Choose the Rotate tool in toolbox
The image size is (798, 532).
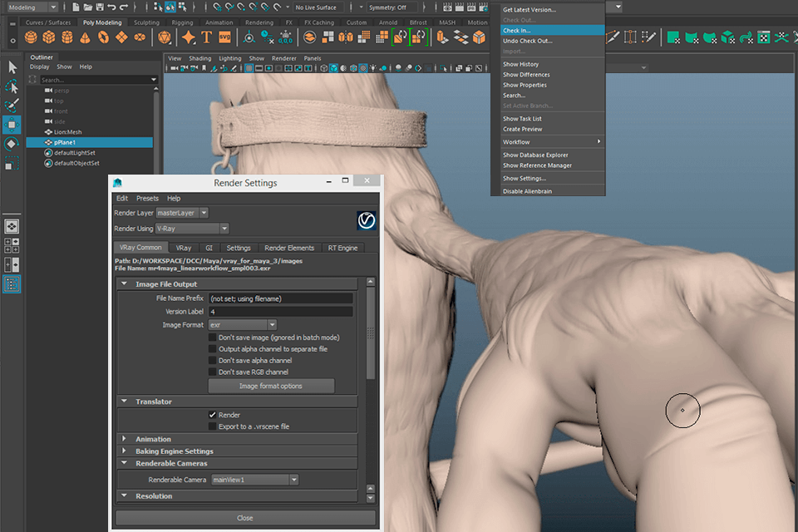pyautogui.click(x=12, y=144)
